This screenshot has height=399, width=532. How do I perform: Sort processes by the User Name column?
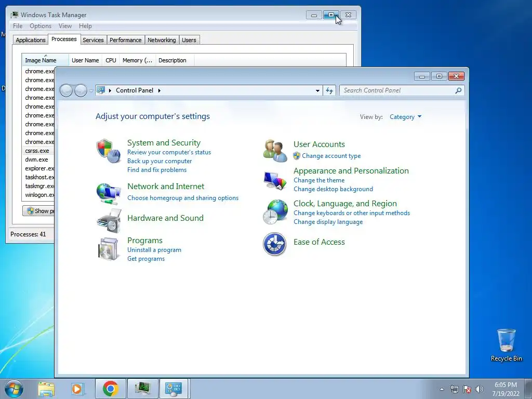click(85, 60)
